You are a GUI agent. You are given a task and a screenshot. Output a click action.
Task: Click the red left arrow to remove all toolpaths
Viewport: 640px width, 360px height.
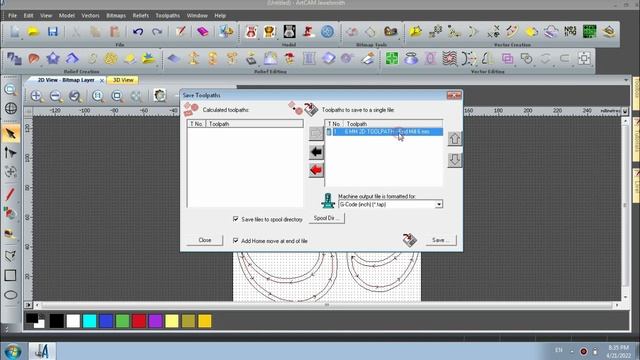point(316,170)
